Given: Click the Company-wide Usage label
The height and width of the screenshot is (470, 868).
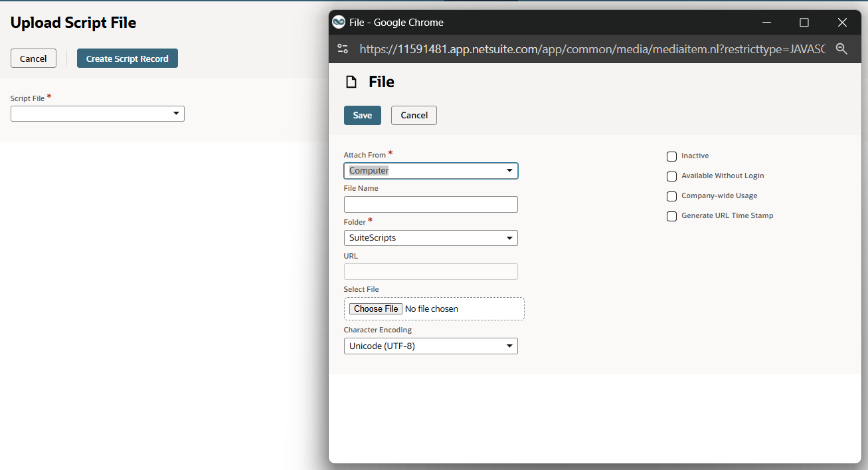Looking at the screenshot, I should click(719, 195).
